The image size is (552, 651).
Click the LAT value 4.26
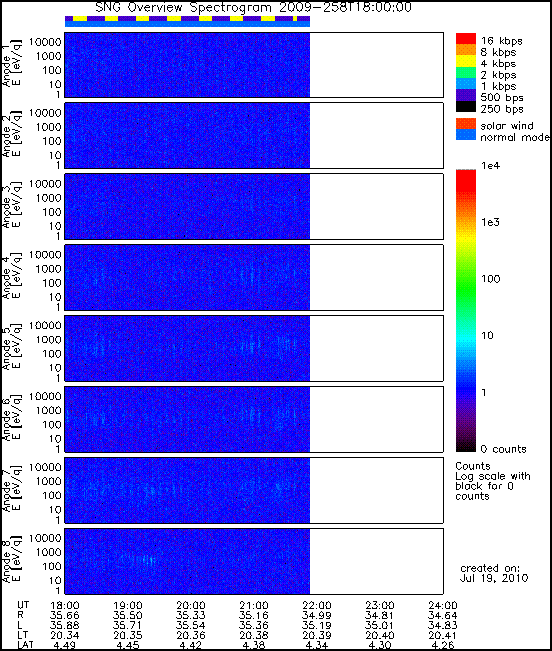coord(443,646)
